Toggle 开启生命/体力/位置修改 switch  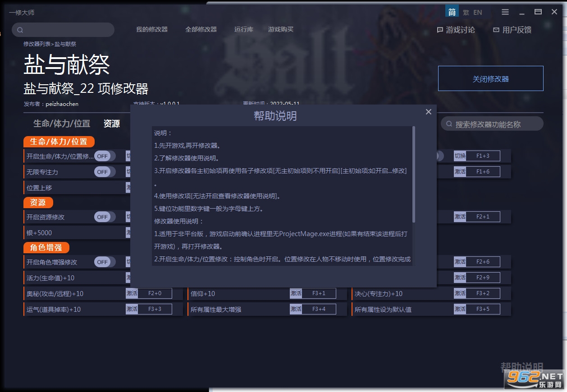105,156
